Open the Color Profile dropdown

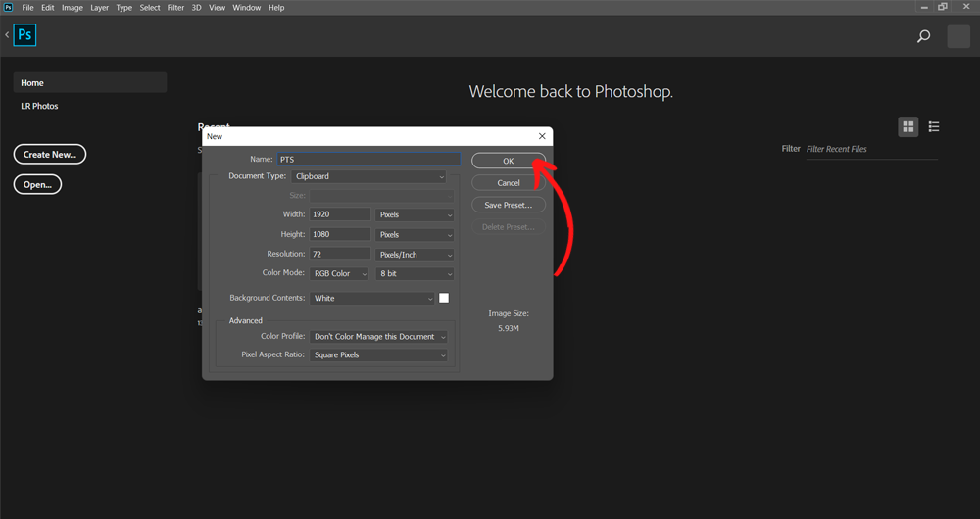click(379, 336)
